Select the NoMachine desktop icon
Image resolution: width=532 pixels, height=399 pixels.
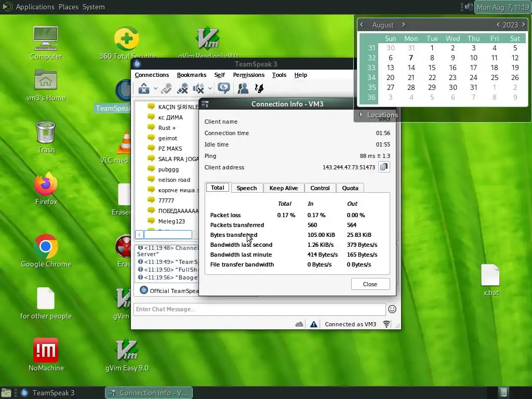[46, 355]
